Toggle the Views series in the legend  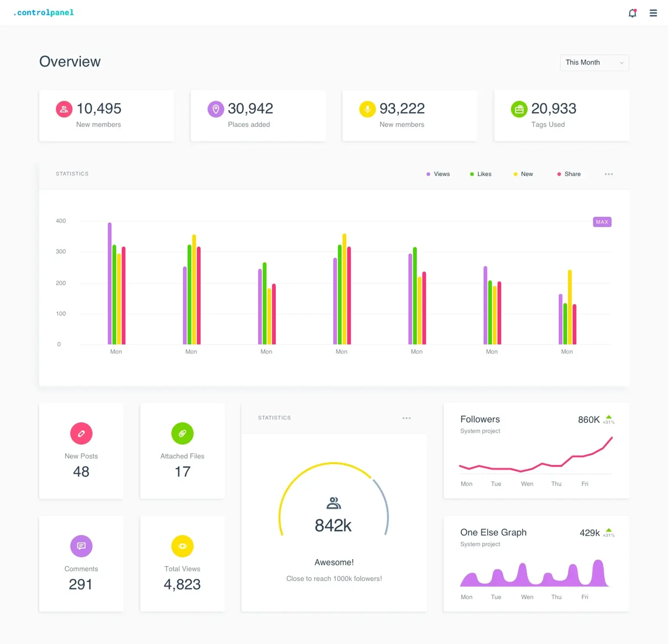pos(438,174)
